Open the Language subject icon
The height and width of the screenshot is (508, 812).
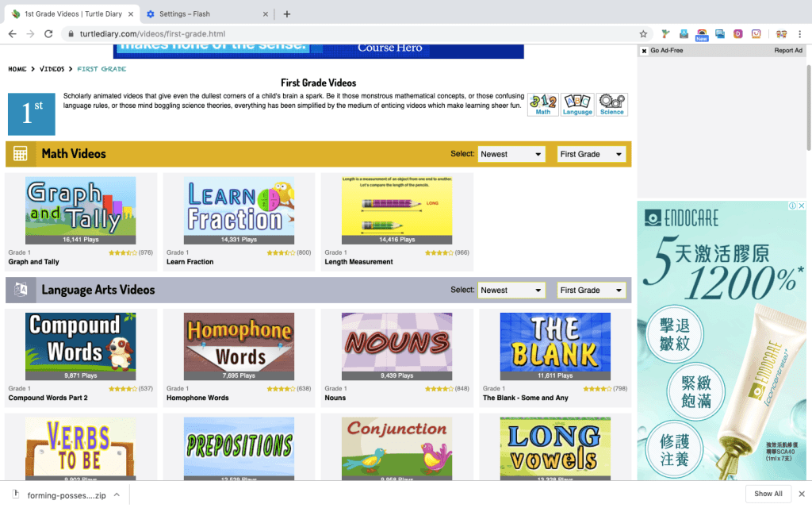(x=577, y=105)
